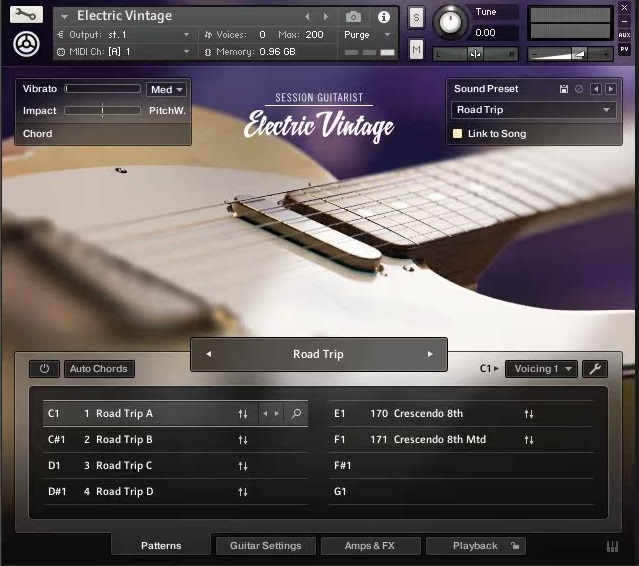
Task: Click the keyboard icon in the bottom right corner
Action: pos(611,546)
